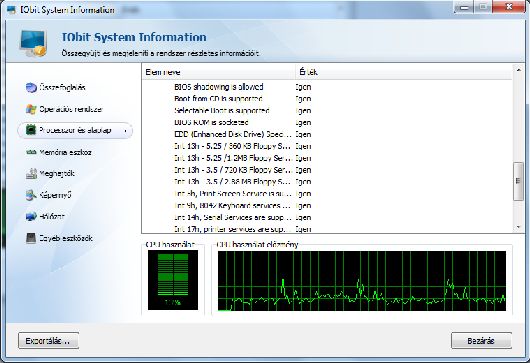Click Igen value of BIOS ROM is socketed
Viewport: 530px width, 363px height.
click(x=303, y=122)
